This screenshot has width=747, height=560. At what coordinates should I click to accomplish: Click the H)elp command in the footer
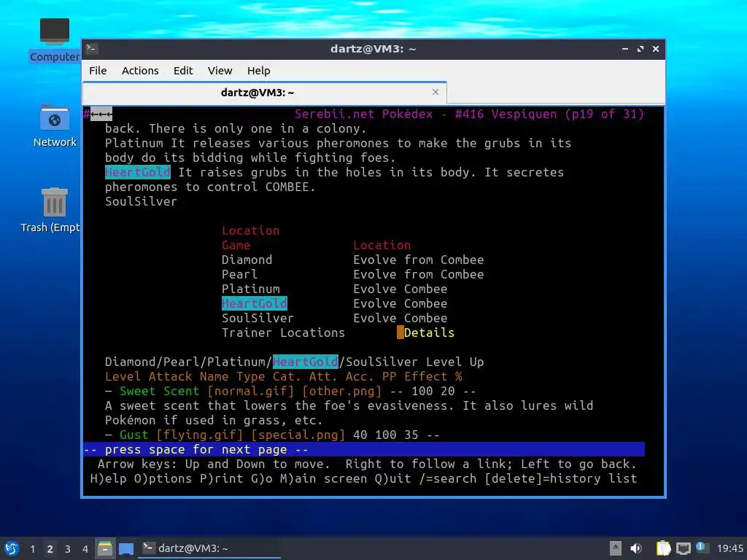coord(108,478)
